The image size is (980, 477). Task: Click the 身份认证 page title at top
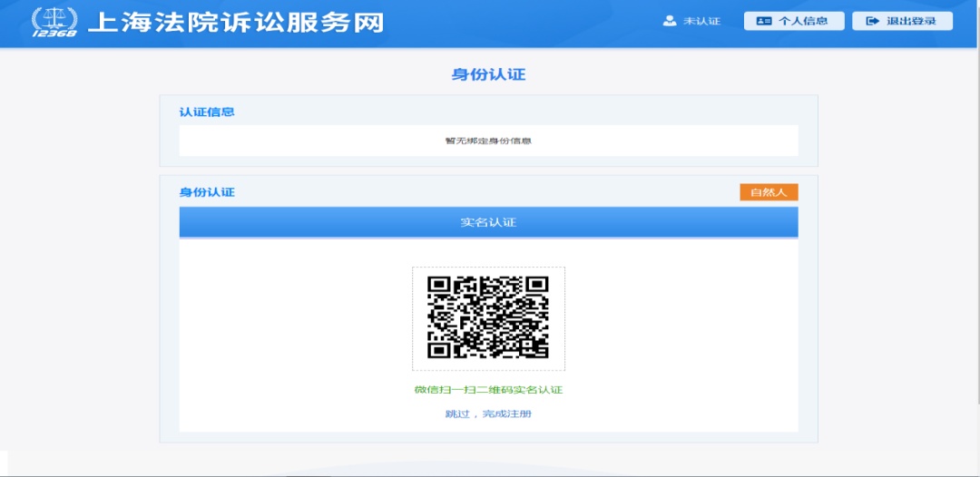(488, 75)
